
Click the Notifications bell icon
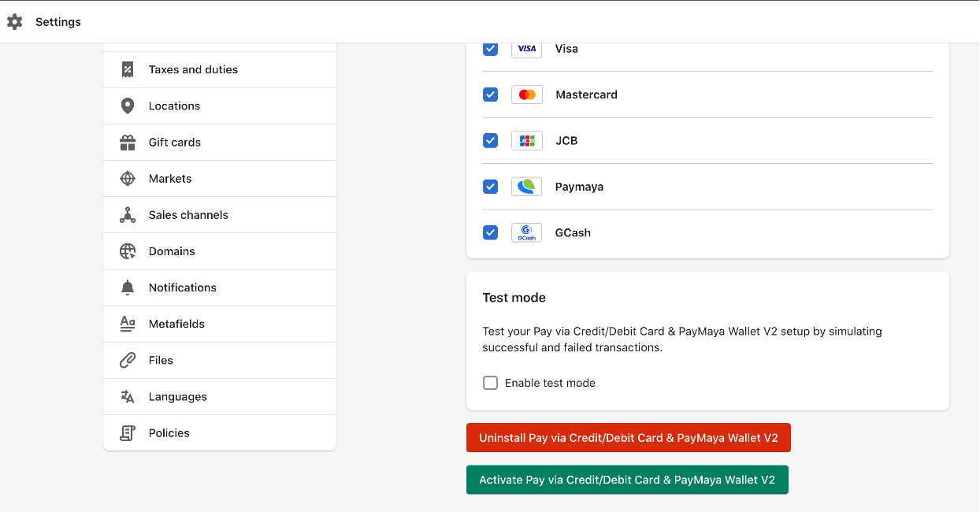(x=128, y=288)
